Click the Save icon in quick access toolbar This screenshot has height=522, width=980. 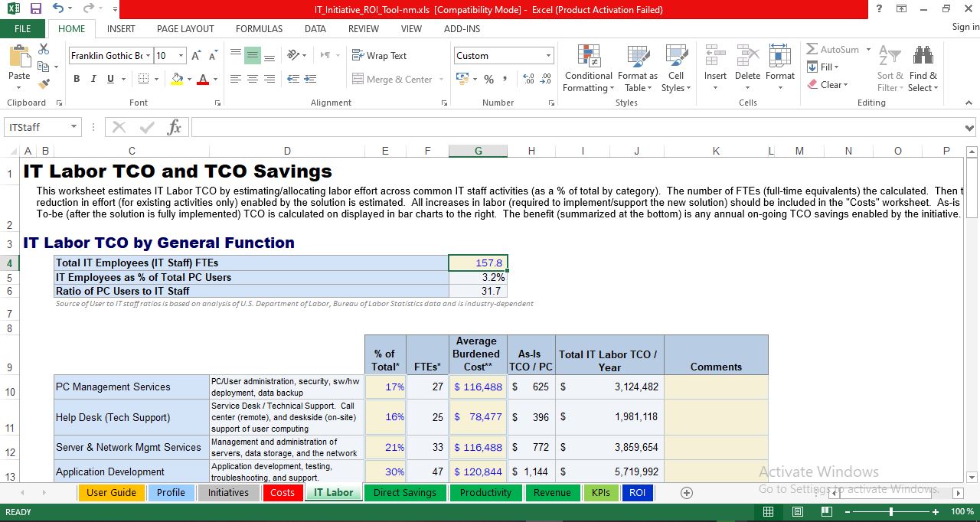coord(35,9)
